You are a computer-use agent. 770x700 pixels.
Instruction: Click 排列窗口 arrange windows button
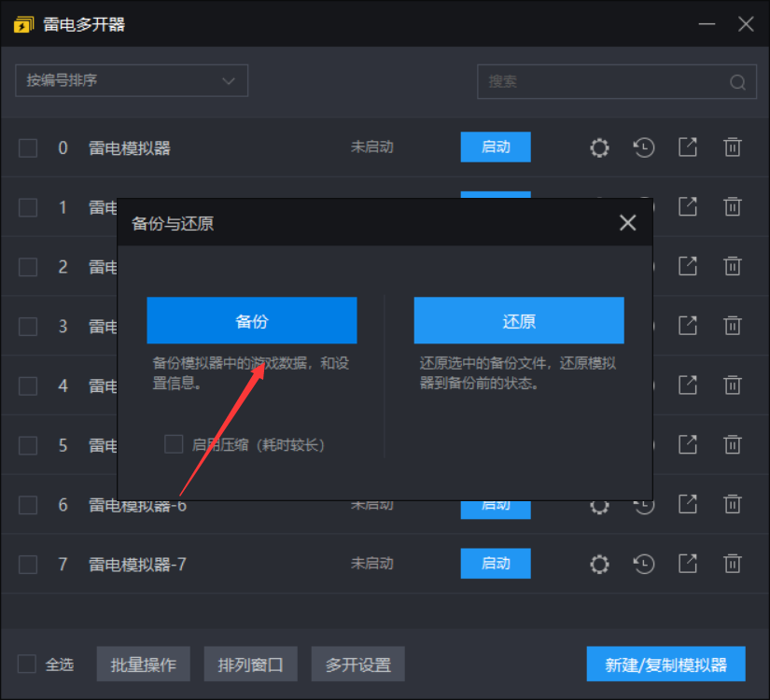(251, 665)
